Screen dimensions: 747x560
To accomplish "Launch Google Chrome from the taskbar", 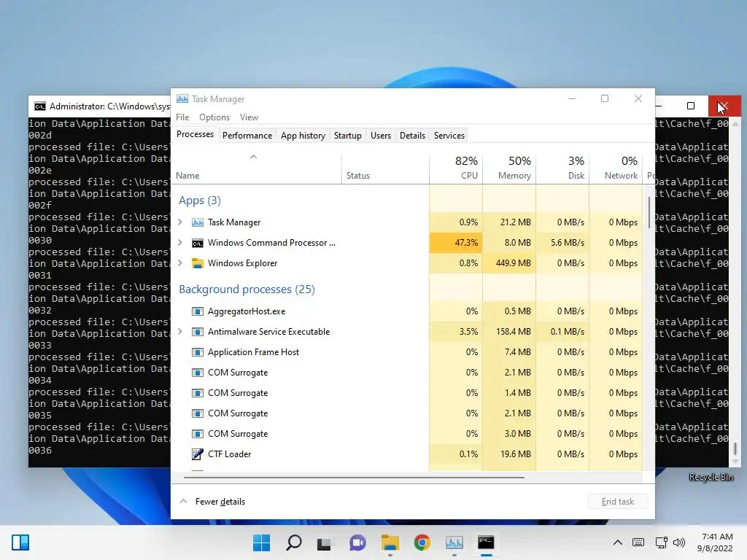I will coord(422,542).
